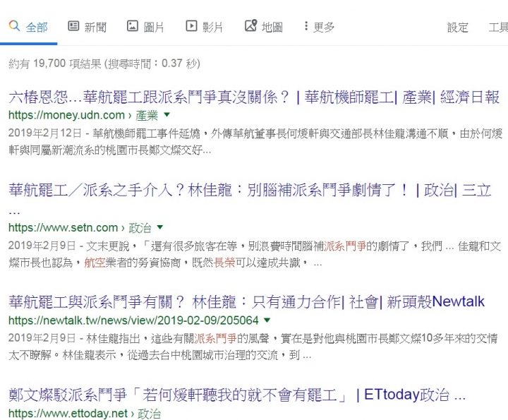Viewport: 508px width, 420px height.
Task: Click the 2019年2月9日 date in Newtalk snippet
Action: tap(42, 338)
